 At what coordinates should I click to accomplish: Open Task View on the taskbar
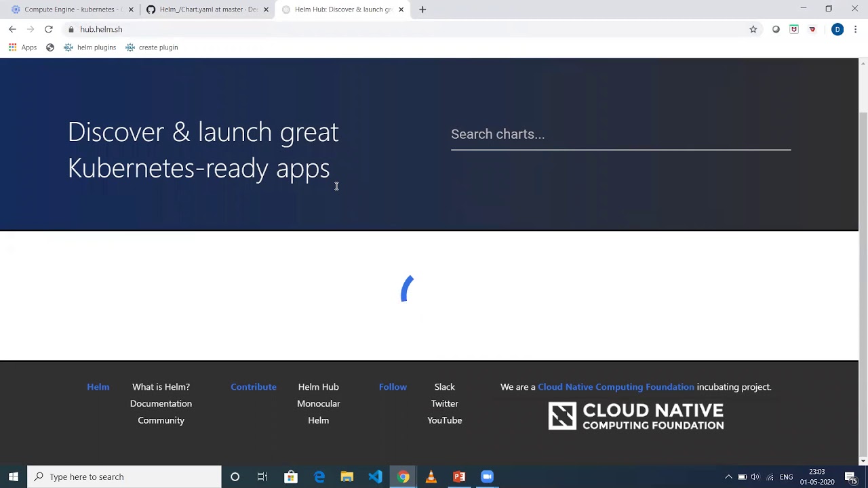(262, 476)
